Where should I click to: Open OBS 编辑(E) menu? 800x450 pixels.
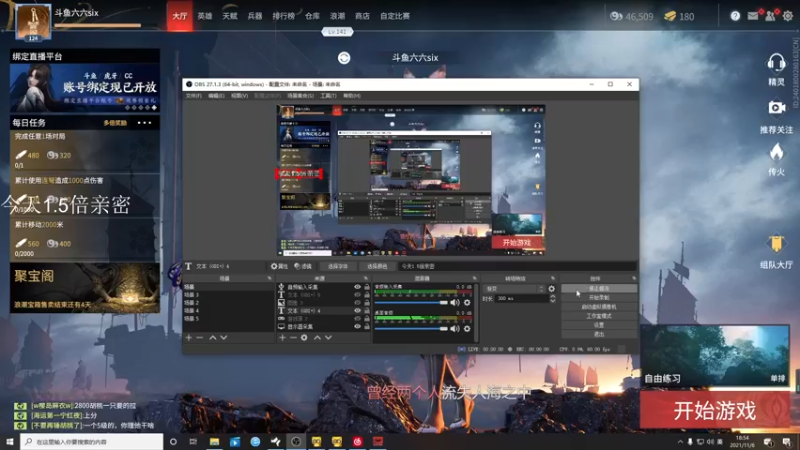coord(216,96)
